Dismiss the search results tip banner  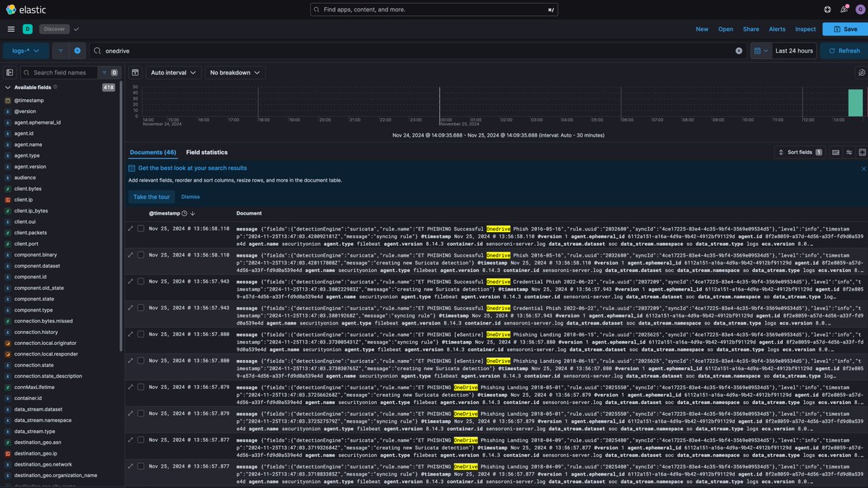pos(190,196)
